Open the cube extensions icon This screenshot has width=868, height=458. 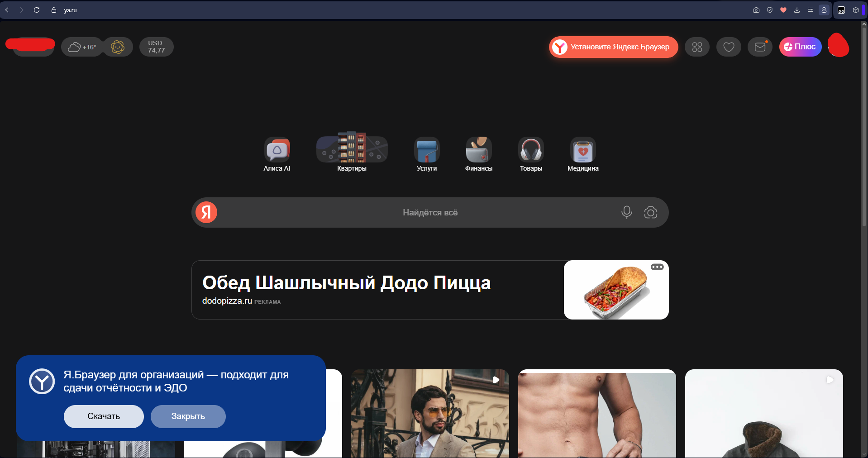[856, 10]
